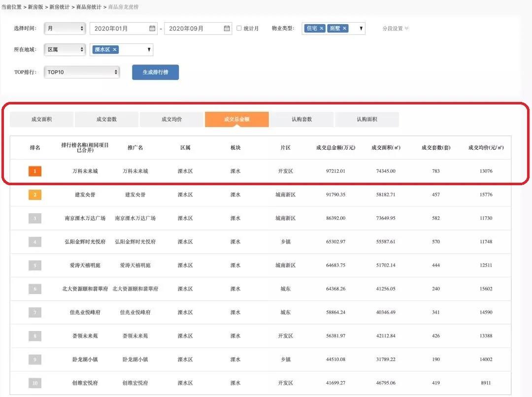Remove the 溧水区 district tag

(114, 50)
